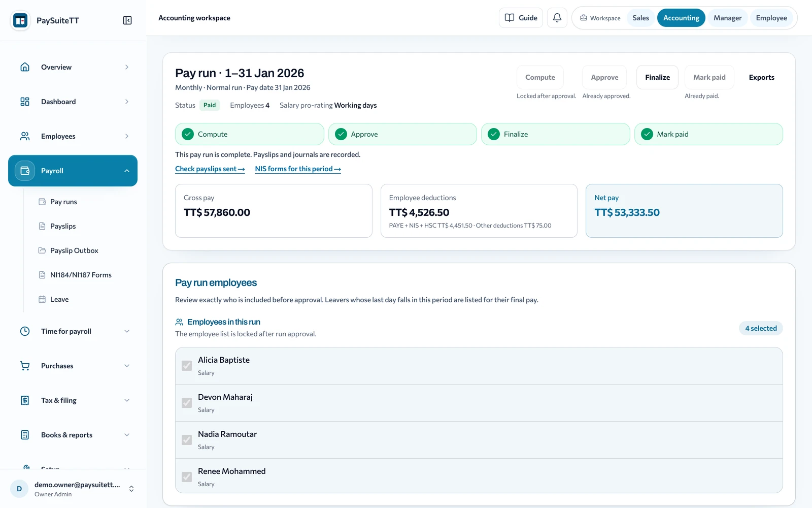Click the Tax & filing icon
Screen dimensions: 812x508
pyautogui.click(x=25, y=400)
